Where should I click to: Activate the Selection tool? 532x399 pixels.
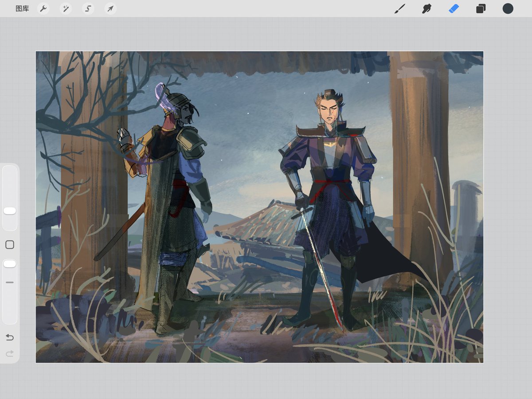[x=88, y=8]
